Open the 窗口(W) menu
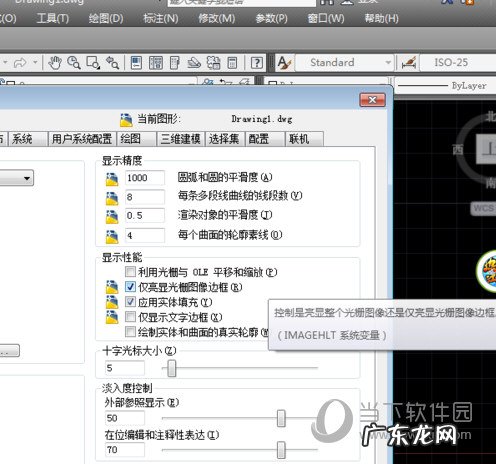The height and width of the screenshot is (464, 496). 326,18
